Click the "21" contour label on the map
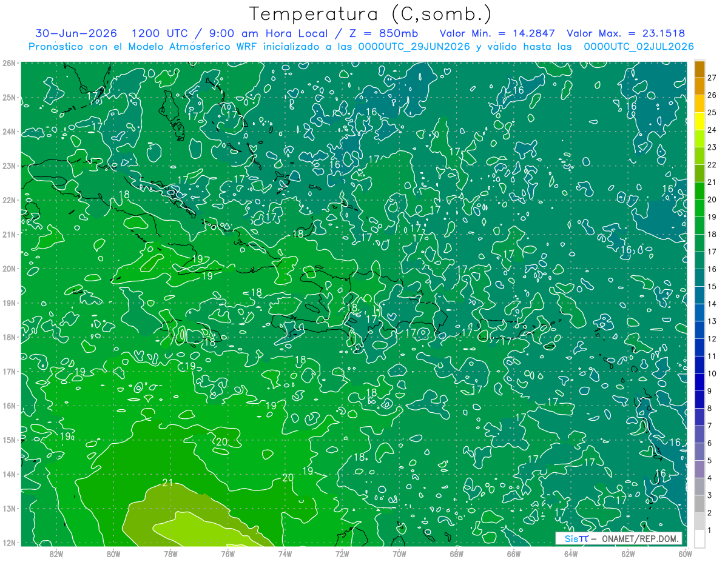The height and width of the screenshot is (562, 728). coord(168,483)
